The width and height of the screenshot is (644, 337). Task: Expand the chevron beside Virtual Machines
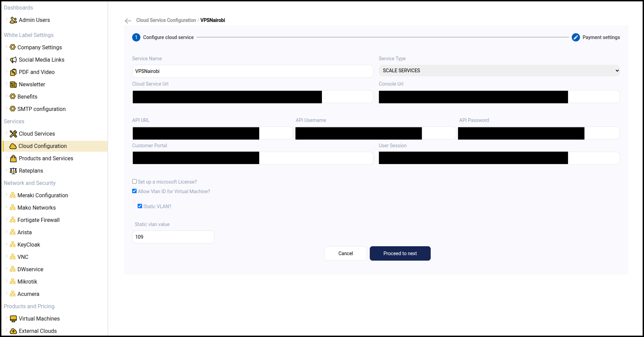[7, 318]
